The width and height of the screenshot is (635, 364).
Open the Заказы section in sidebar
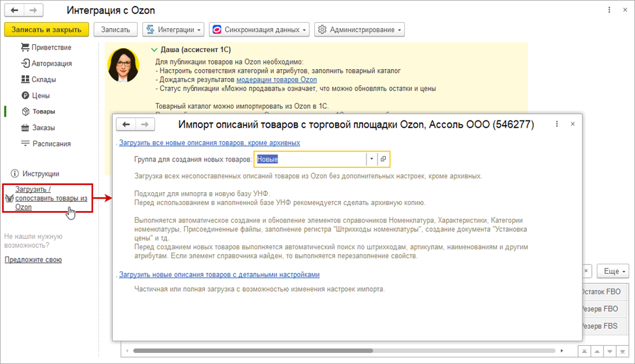pos(43,128)
